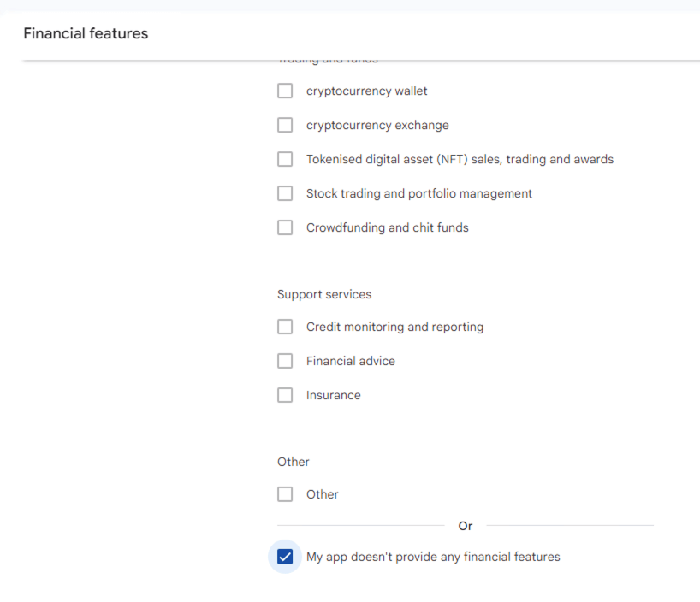
Task: Click the 'Financial advice' label text
Action: tap(350, 361)
